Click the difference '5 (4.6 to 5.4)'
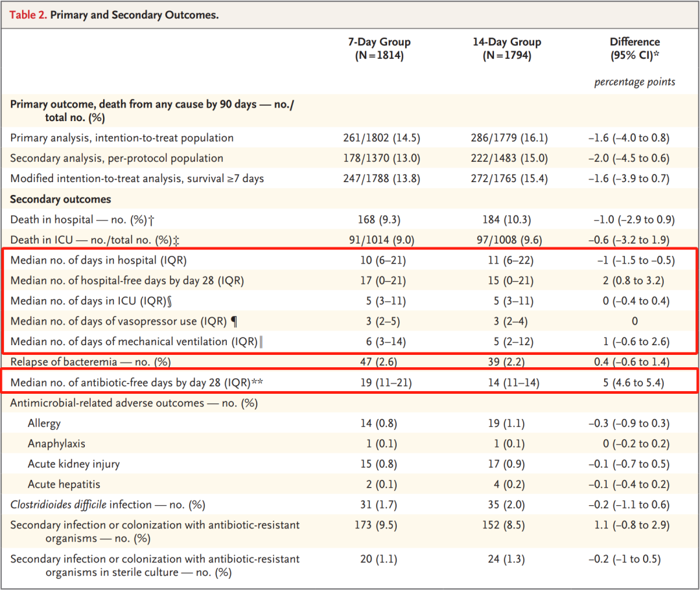 (633, 383)
